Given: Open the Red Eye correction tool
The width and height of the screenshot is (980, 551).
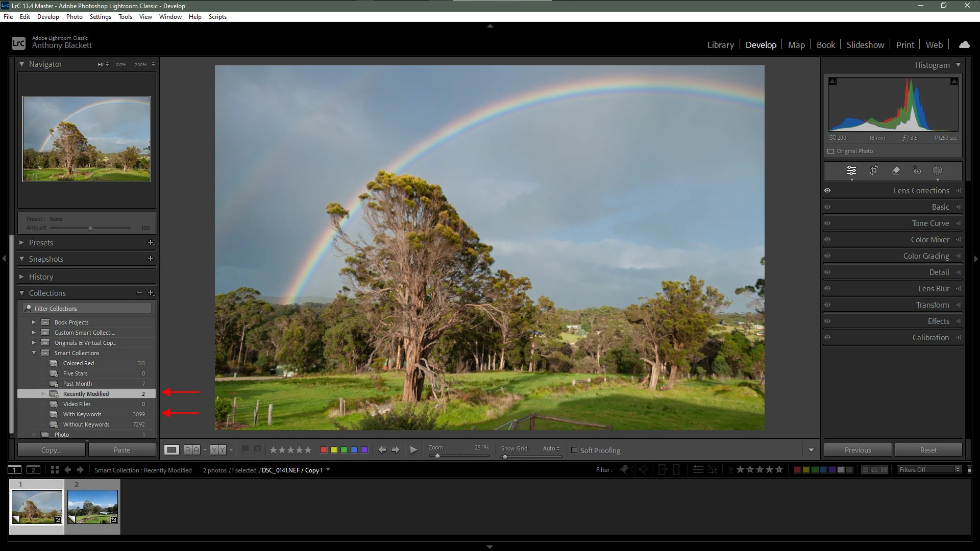Looking at the screenshot, I should [917, 170].
